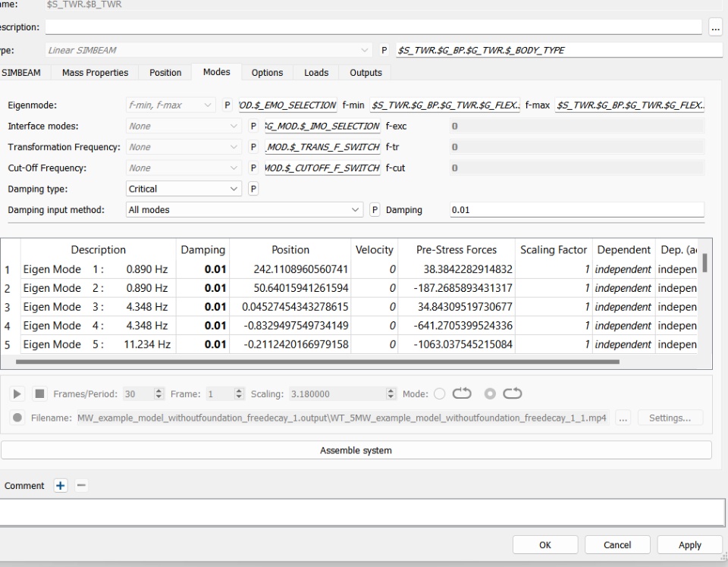Switch to the SIMBEAM tab
This screenshot has width=728, height=567.
pos(21,72)
